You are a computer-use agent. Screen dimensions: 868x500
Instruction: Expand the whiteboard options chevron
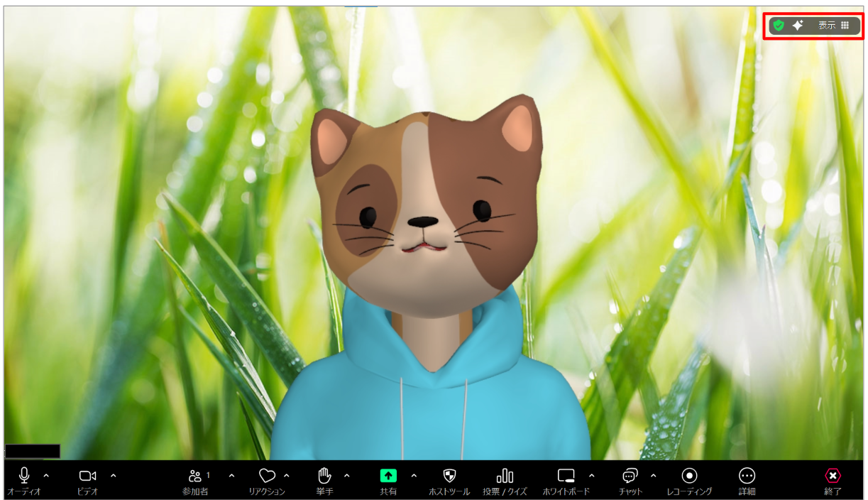click(592, 475)
